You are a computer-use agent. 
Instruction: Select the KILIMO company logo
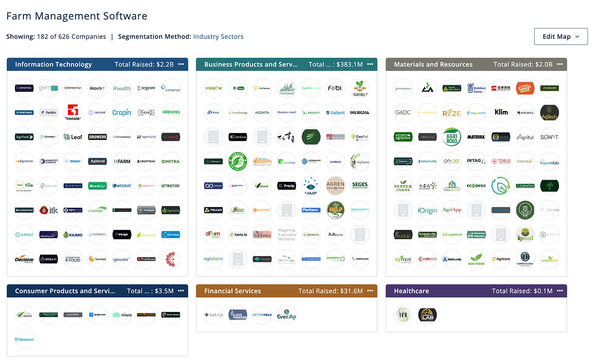pos(73,235)
